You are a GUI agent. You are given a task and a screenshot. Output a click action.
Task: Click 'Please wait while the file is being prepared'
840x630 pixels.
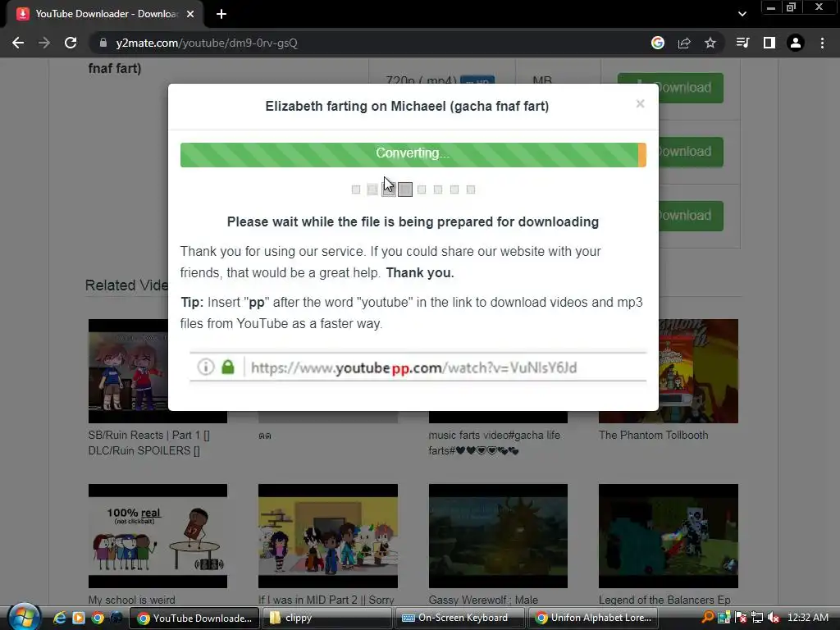(413, 221)
